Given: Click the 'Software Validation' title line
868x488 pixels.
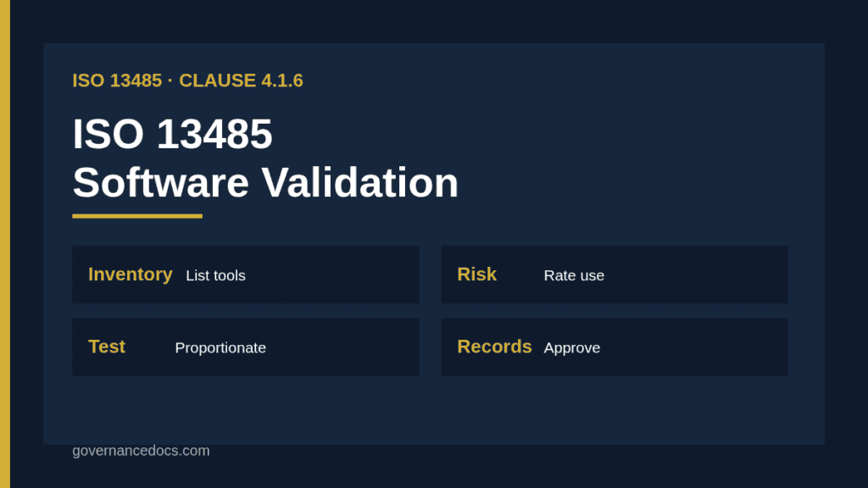Looking at the screenshot, I should tap(265, 183).
